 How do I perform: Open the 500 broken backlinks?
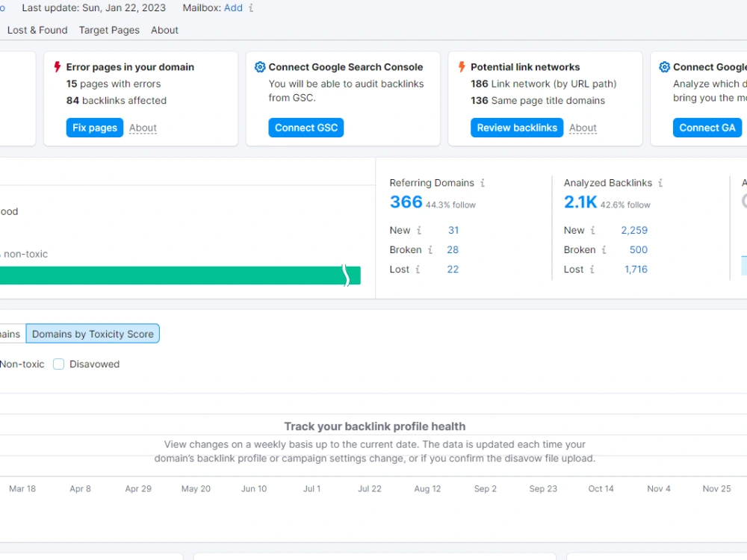[x=639, y=250]
